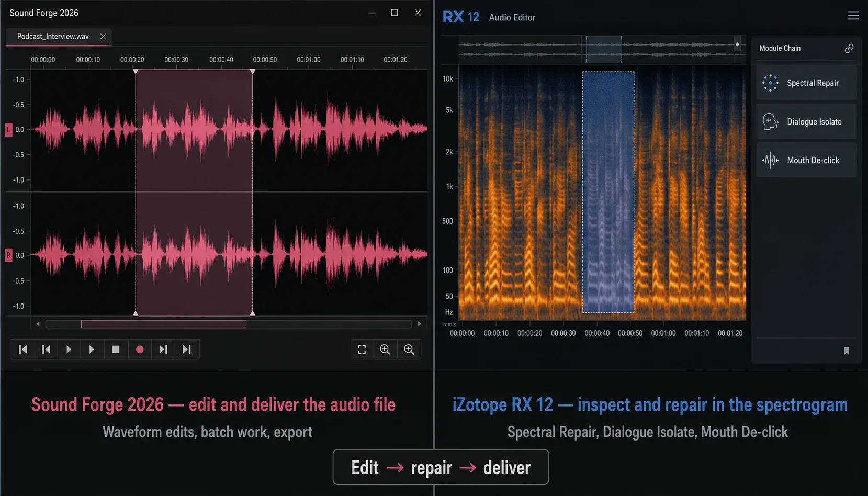Click 00:00:40 on the RX timeline
868x496 pixels.
(x=597, y=333)
